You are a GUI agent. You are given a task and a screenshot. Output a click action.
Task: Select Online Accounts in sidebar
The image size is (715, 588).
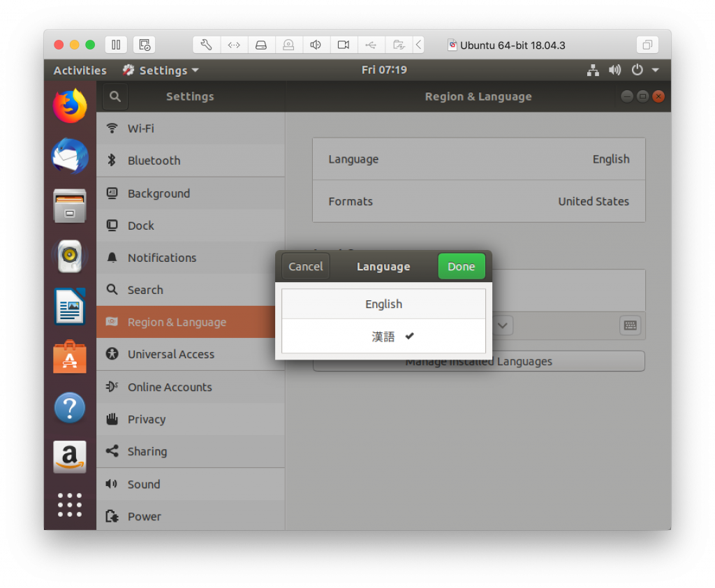(191, 387)
